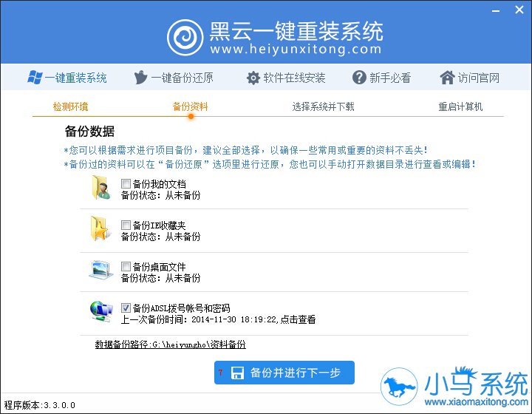Click the floppy disk save icon
532x414 pixels.
237,373
